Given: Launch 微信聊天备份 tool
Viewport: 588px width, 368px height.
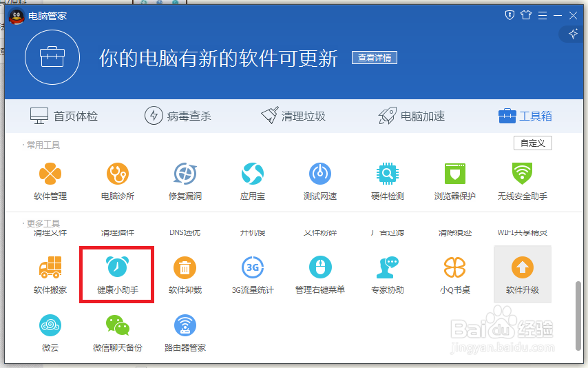Looking at the screenshot, I should [117, 333].
